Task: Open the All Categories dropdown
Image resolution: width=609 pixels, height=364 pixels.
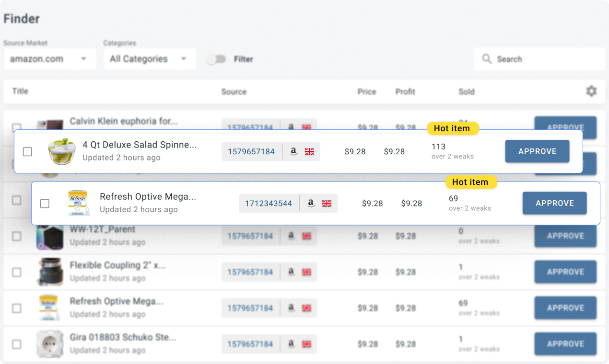Action: pyautogui.click(x=150, y=59)
